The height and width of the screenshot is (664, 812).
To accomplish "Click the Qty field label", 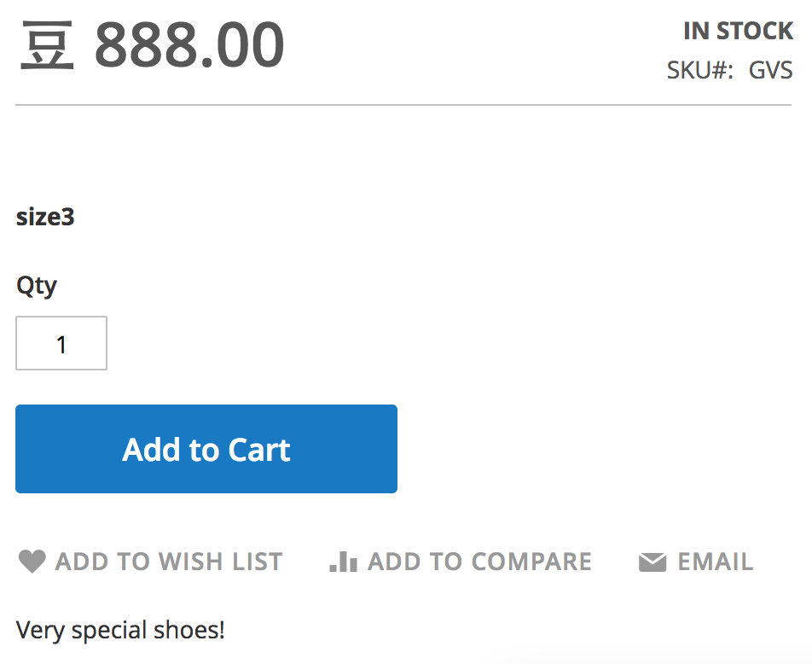I will tap(37, 285).
